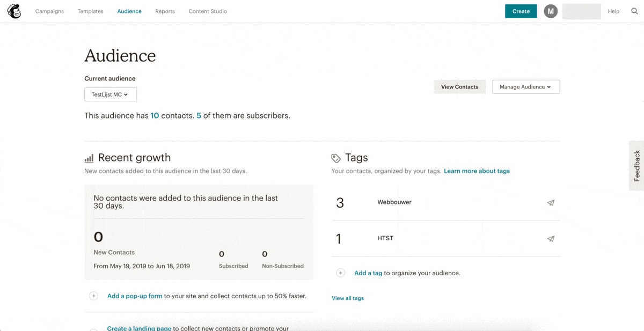Image resolution: width=644 pixels, height=331 pixels.
Task: Switch to the Reports section
Action: pyautogui.click(x=165, y=11)
